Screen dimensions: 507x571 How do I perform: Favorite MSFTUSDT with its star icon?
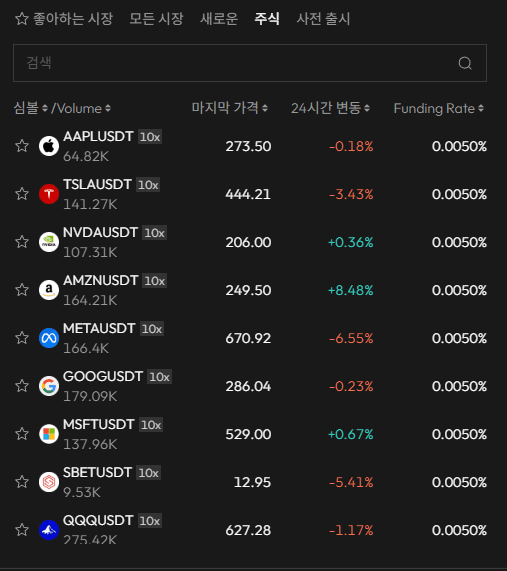point(22,434)
